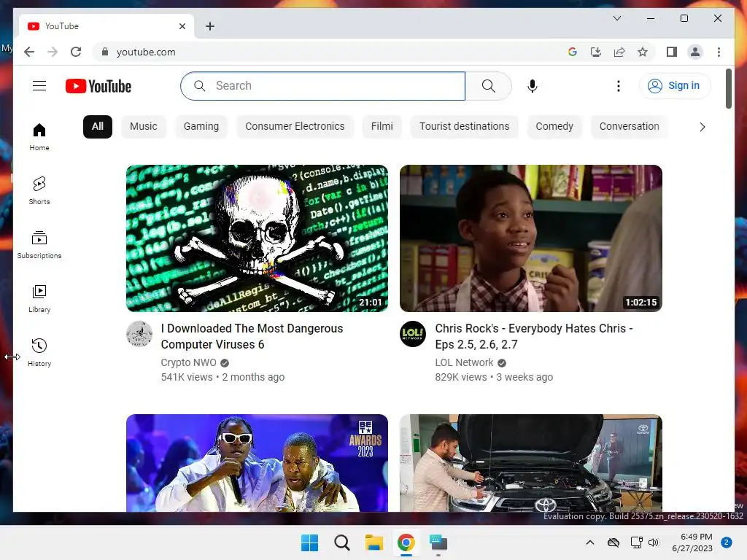This screenshot has width=747, height=560.
Task: Click Crypto NWO channel avatar
Action: point(139,334)
